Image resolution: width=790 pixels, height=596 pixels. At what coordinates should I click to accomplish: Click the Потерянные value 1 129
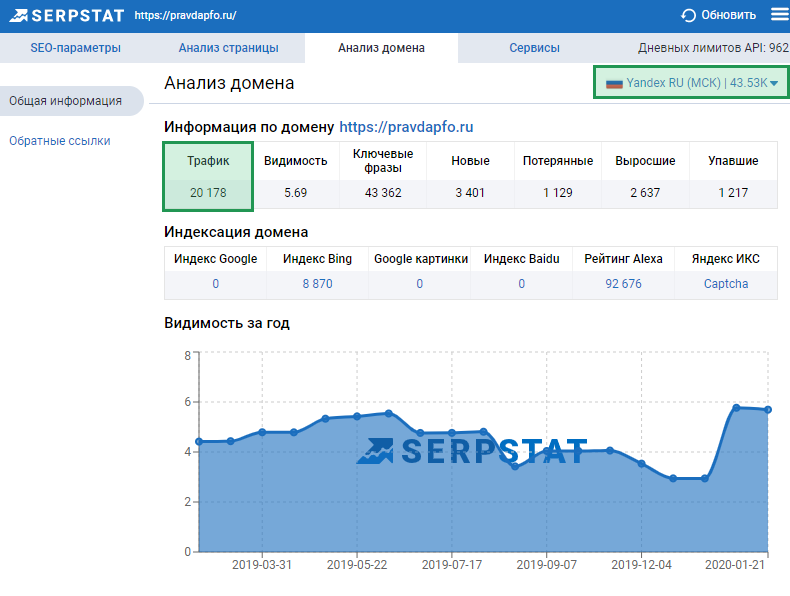point(558,193)
